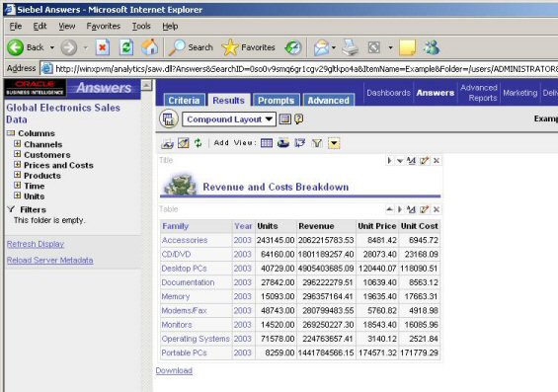This screenshot has height=392, width=558.
Task: Open the View menu
Action: point(67,27)
